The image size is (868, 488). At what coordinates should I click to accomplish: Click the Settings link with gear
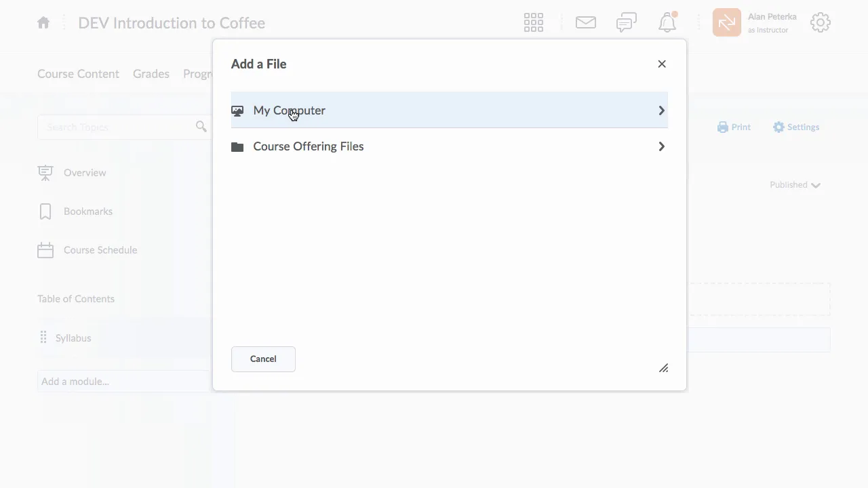click(796, 127)
